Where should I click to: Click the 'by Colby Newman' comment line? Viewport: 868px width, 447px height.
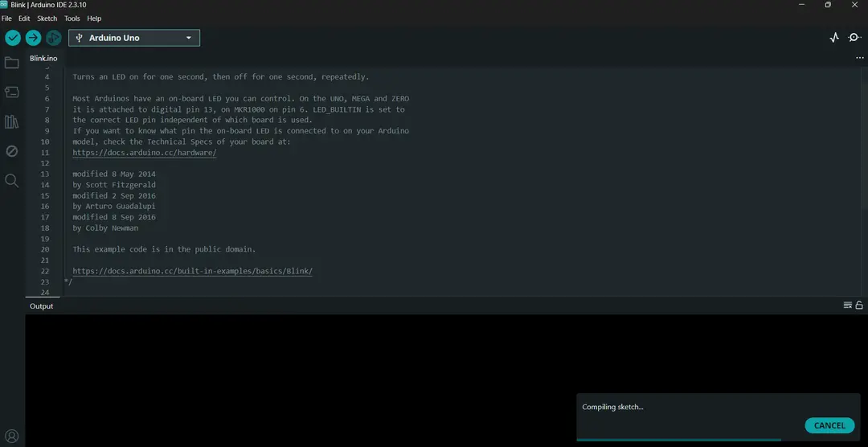pos(105,228)
